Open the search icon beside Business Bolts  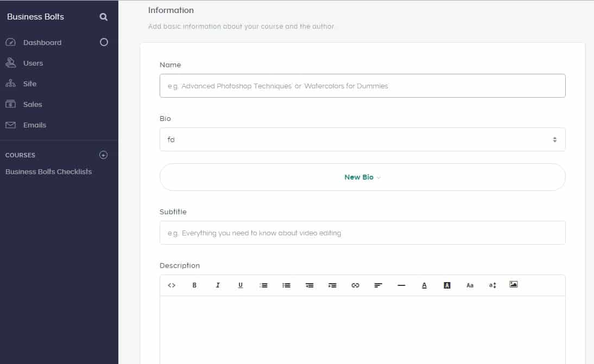pyautogui.click(x=104, y=17)
